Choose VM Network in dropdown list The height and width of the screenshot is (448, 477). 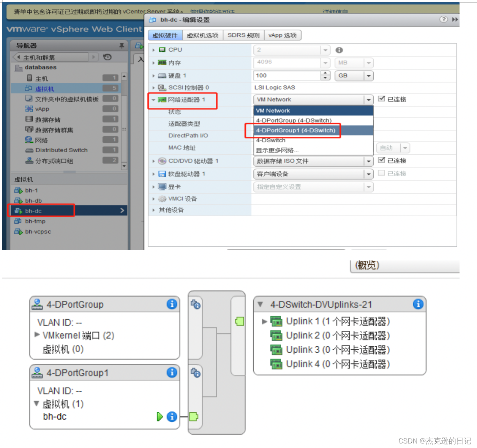(313, 110)
